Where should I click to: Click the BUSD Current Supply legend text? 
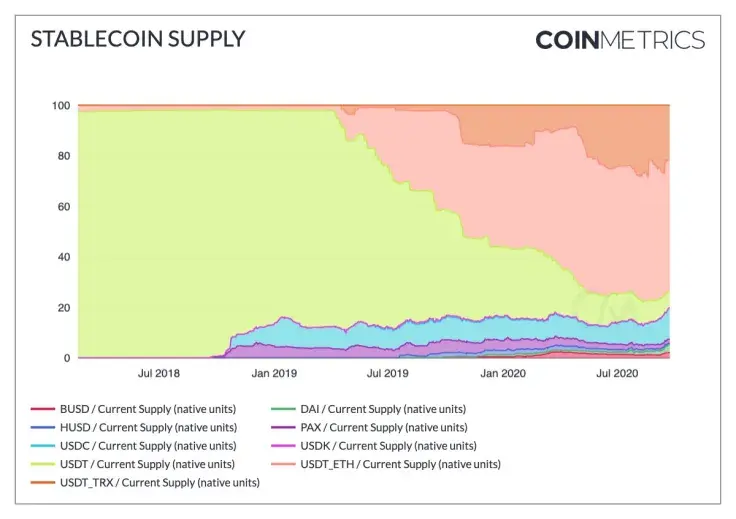[x=148, y=409]
